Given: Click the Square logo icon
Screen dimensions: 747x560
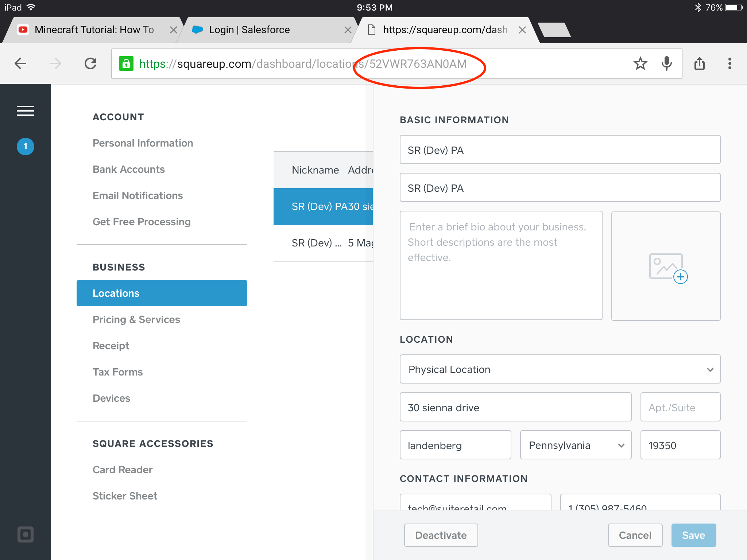Looking at the screenshot, I should coord(26,534).
